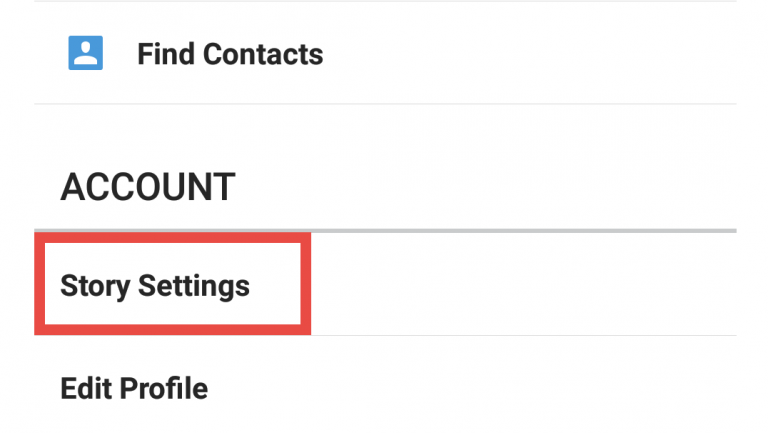768x433 pixels.
Task: Tap the contact silhouette icon beside Find Contacts
Action: pyautogui.click(x=86, y=53)
